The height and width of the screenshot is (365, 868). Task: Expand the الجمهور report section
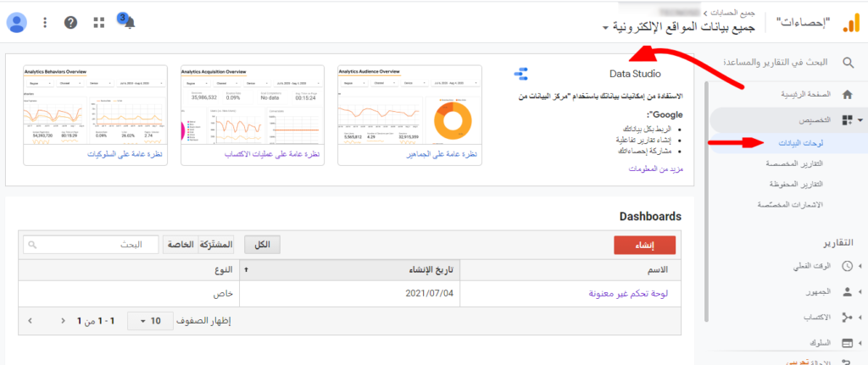860,291
